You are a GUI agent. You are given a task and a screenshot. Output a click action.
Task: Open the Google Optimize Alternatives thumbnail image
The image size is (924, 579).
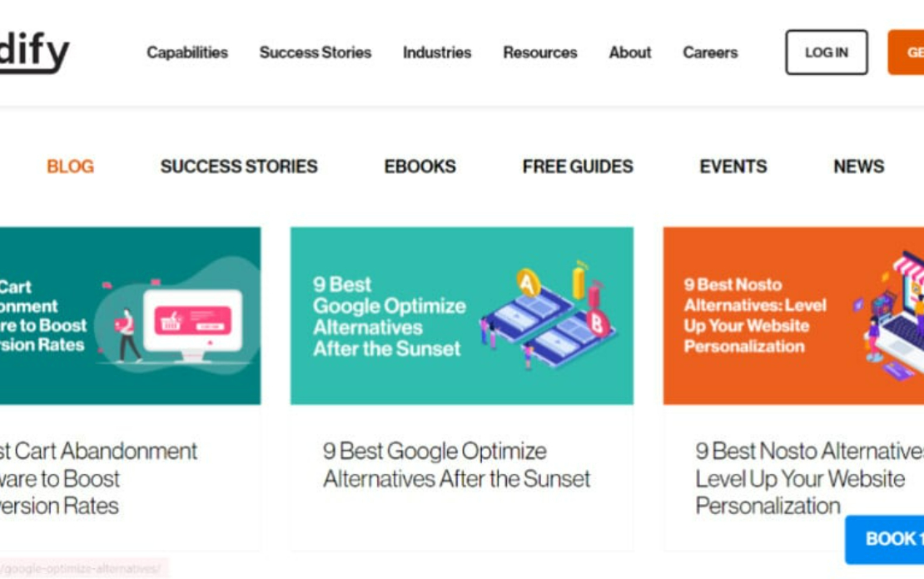tap(462, 316)
